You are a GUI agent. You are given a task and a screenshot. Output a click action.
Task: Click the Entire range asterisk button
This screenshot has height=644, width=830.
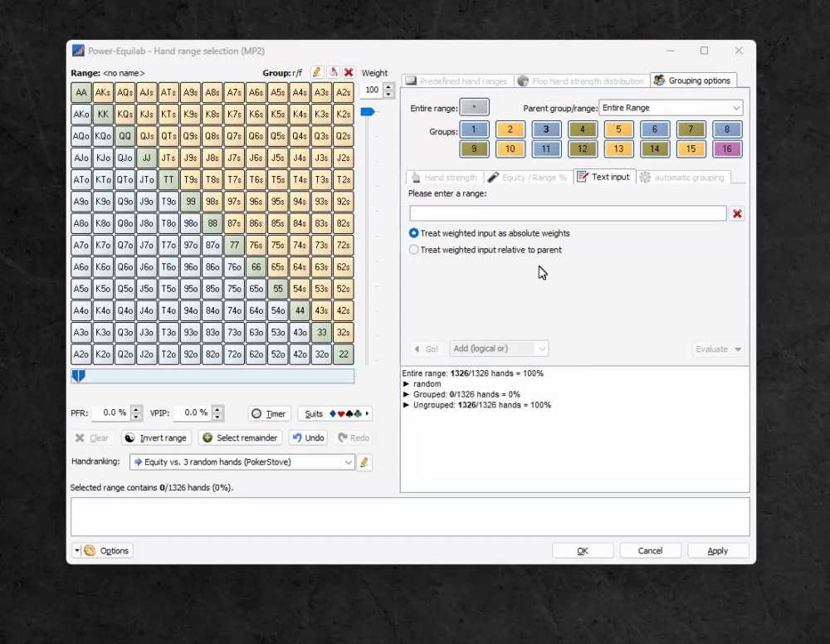click(474, 107)
